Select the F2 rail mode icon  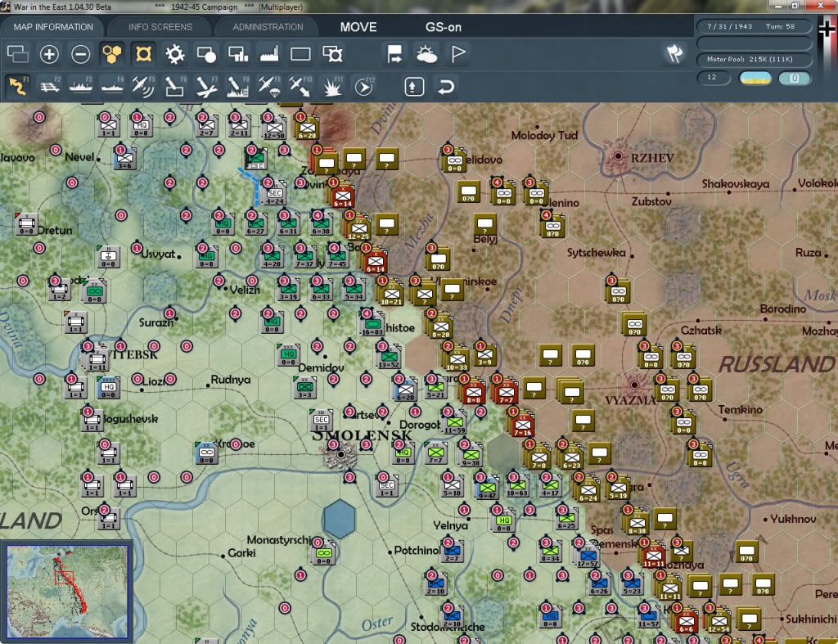point(49,86)
